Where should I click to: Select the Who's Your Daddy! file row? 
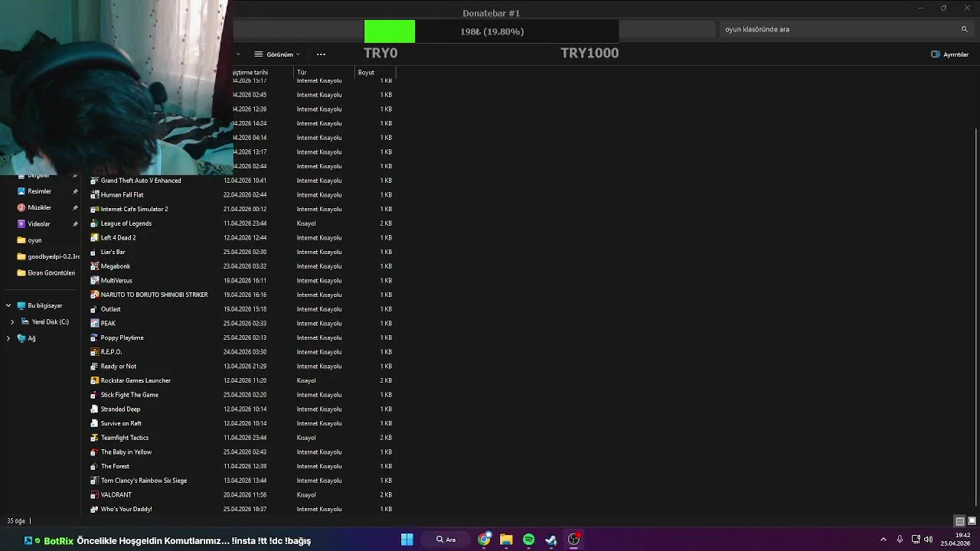click(x=240, y=509)
